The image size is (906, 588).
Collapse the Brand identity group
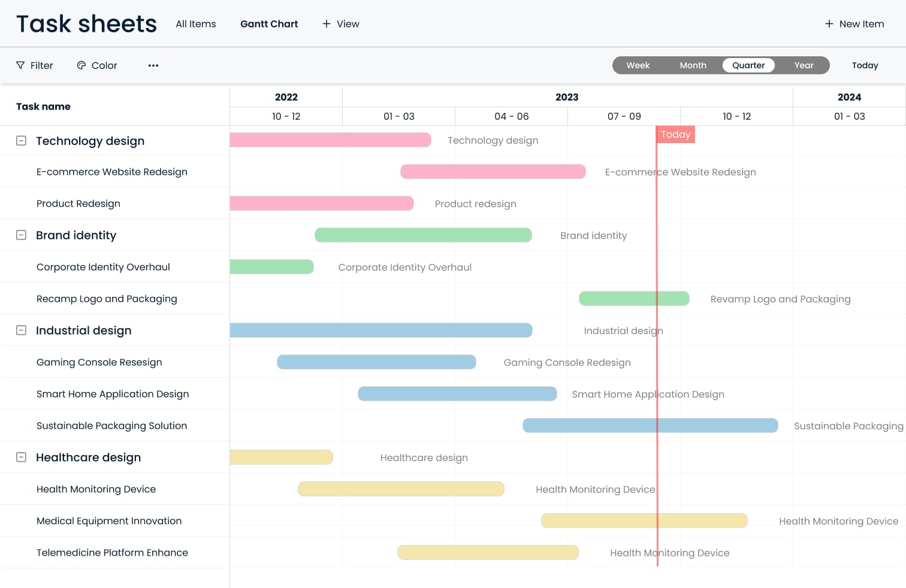pyautogui.click(x=21, y=235)
